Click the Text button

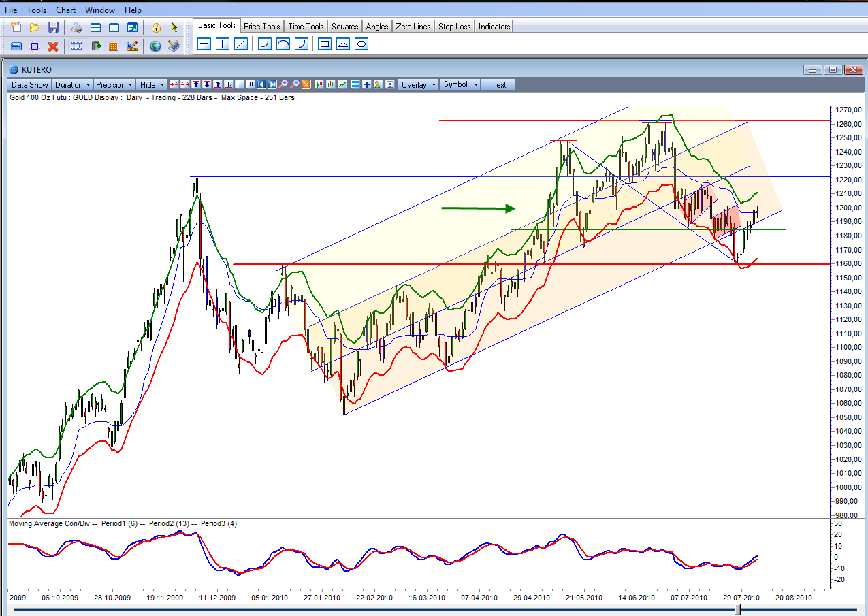pyautogui.click(x=499, y=85)
